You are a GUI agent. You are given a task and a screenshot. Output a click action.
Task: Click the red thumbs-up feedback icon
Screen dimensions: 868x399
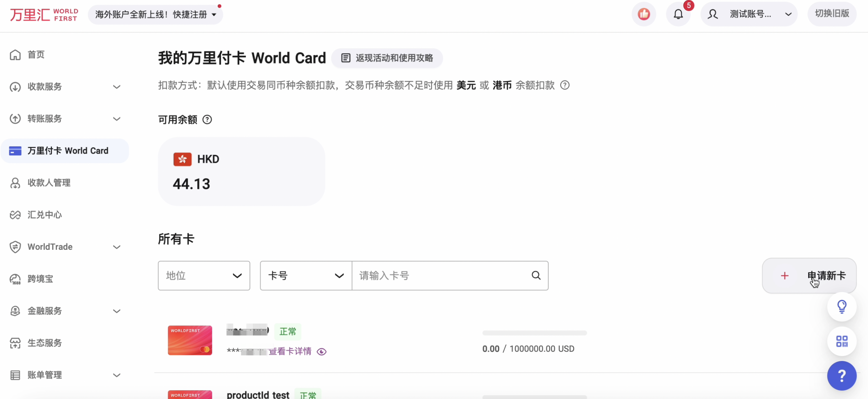click(x=644, y=14)
